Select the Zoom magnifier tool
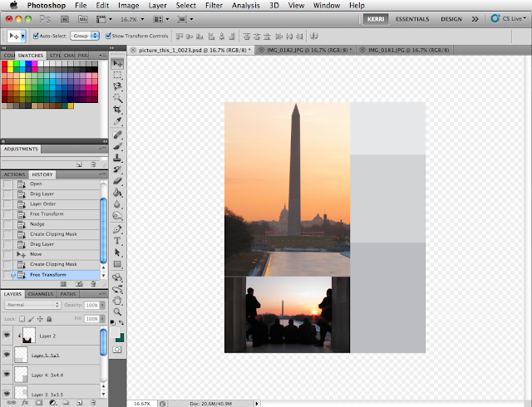The width and height of the screenshot is (532, 407). [x=117, y=311]
